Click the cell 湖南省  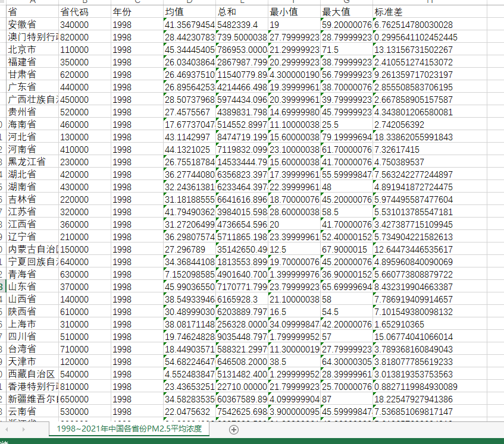tap(33, 187)
